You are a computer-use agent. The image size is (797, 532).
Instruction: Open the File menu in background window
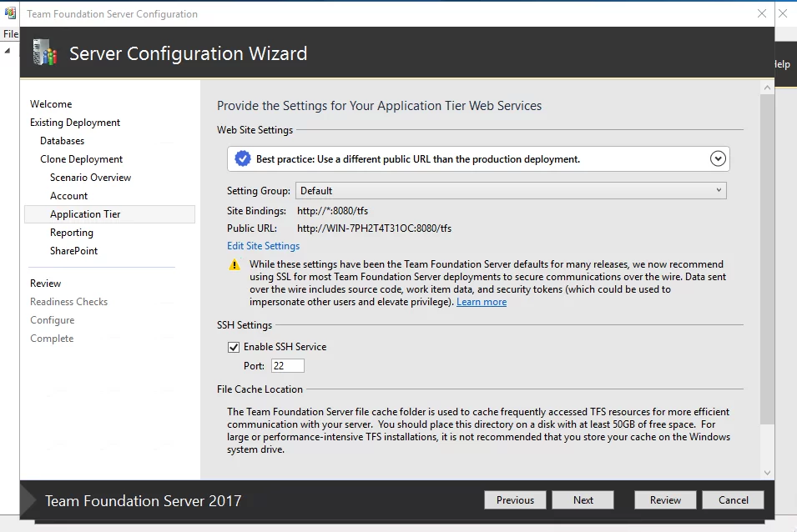tap(10, 33)
